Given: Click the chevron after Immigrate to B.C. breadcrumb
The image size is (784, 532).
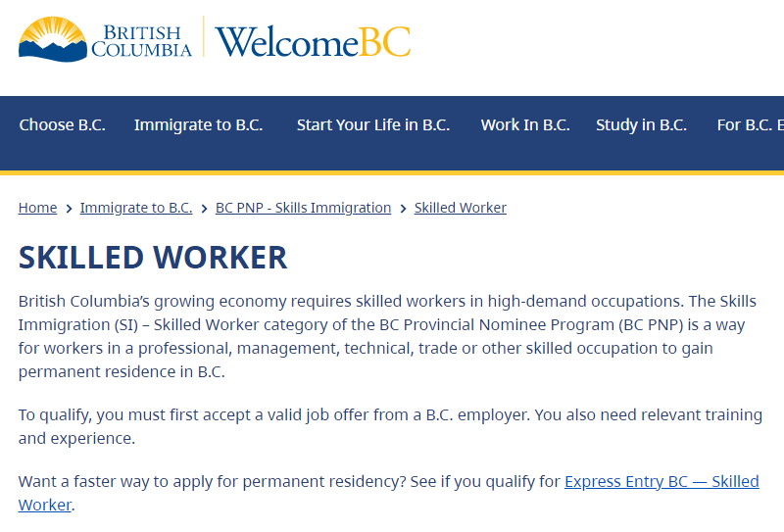Looking at the screenshot, I should 204,209.
